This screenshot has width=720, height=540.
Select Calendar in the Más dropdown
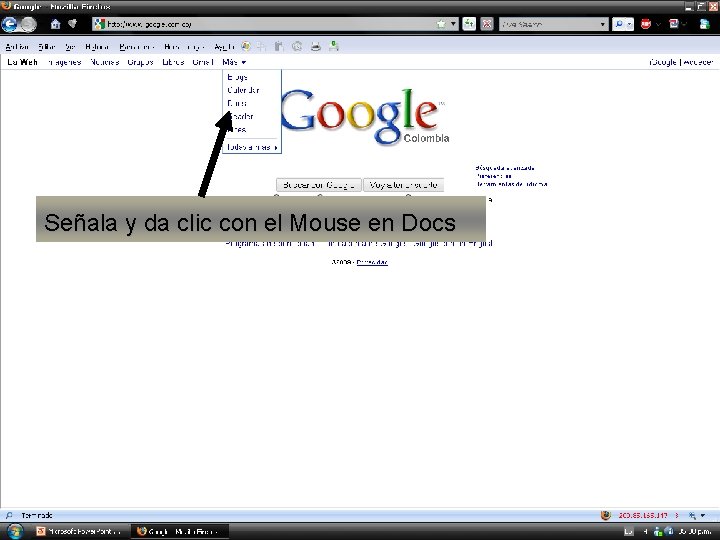coord(243,90)
